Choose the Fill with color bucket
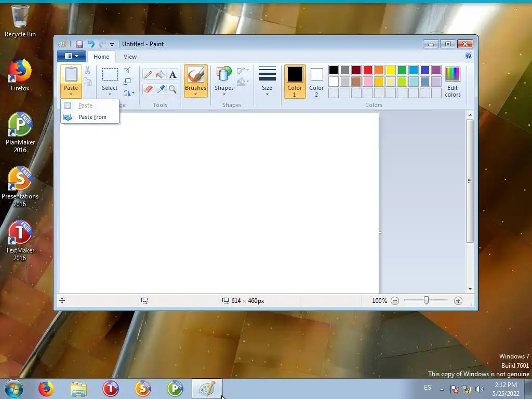 (x=161, y=74)
